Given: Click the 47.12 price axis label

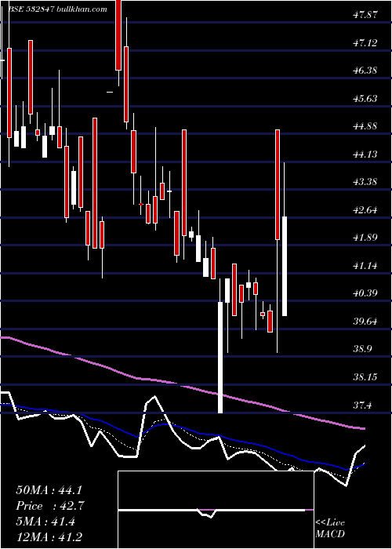Looking at the screenshot, I should (365, 43).
